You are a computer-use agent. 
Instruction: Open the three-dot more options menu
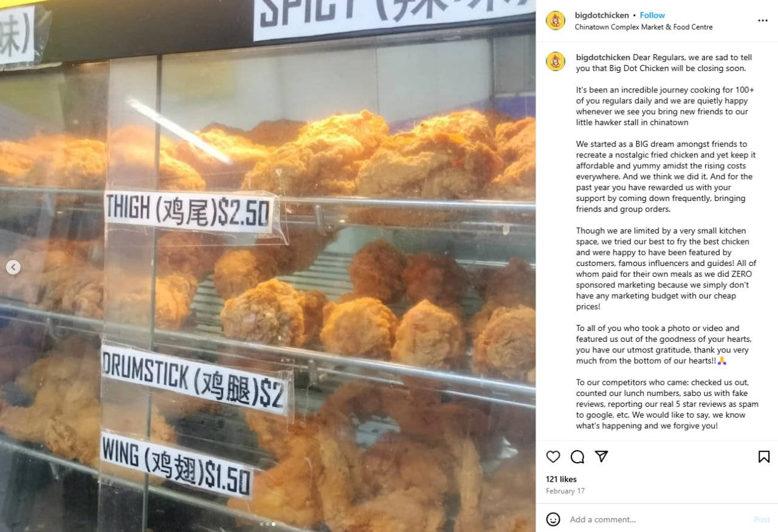(763, 21)
